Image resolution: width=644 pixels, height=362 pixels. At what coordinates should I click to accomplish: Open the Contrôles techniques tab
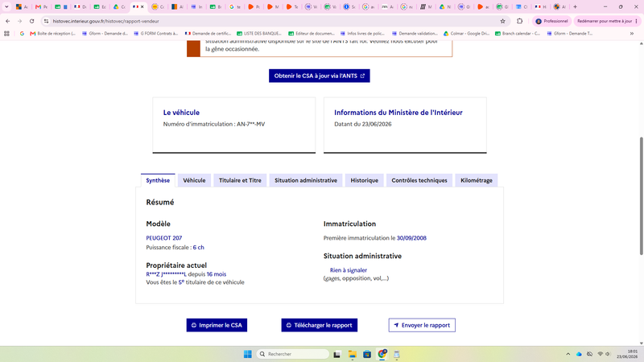419,180
